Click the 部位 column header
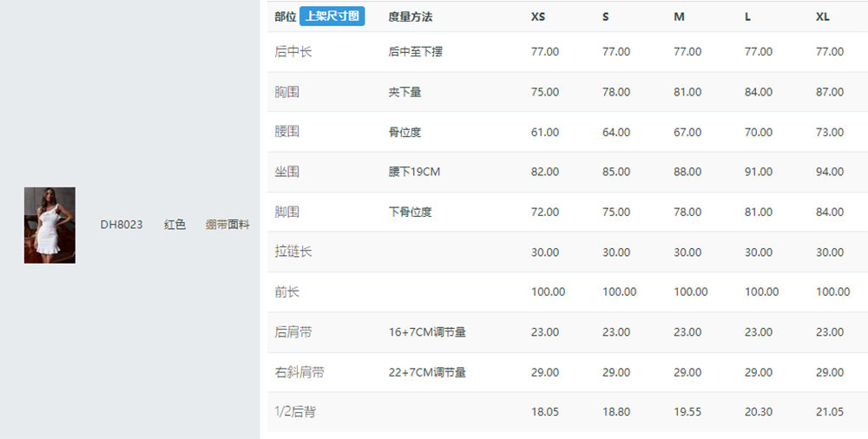This screenshot has height=439, width=868. pos(285,16)
